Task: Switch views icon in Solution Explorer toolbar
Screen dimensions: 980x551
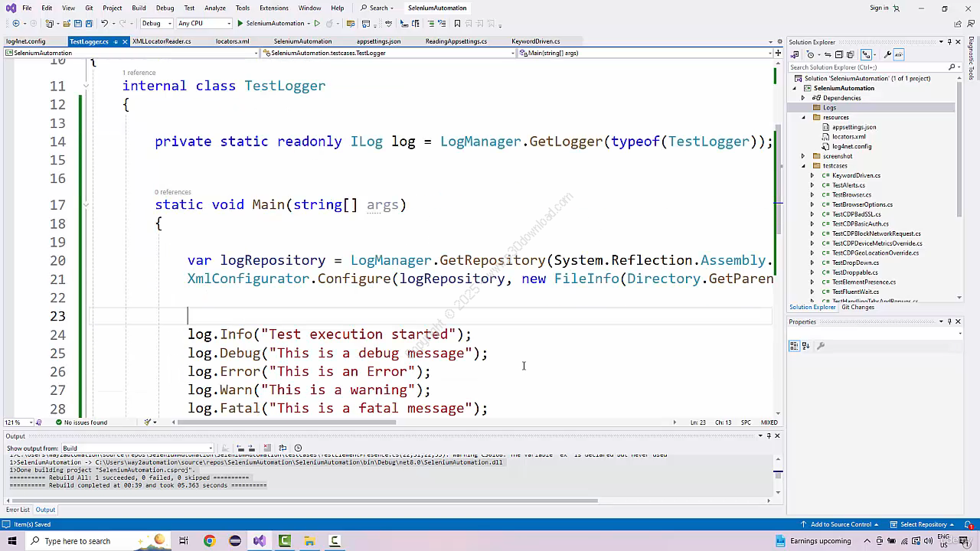Action: pos(795,54)
